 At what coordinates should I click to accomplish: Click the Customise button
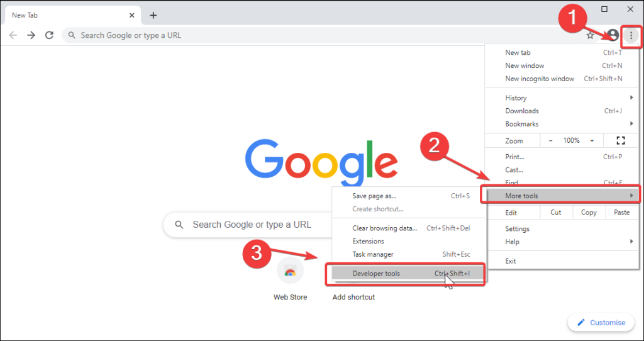pos(601,323)
